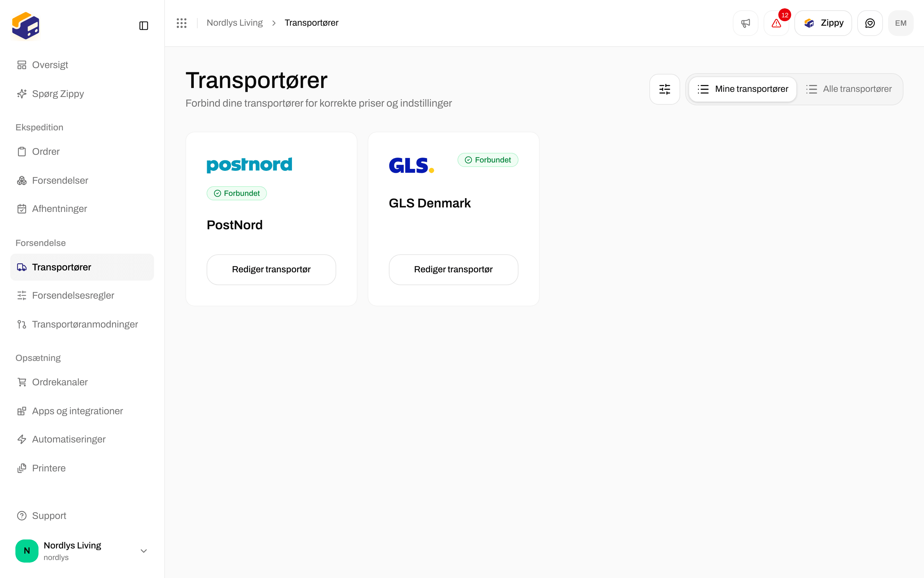Open the Support label in the sidebar

[49, 516]
